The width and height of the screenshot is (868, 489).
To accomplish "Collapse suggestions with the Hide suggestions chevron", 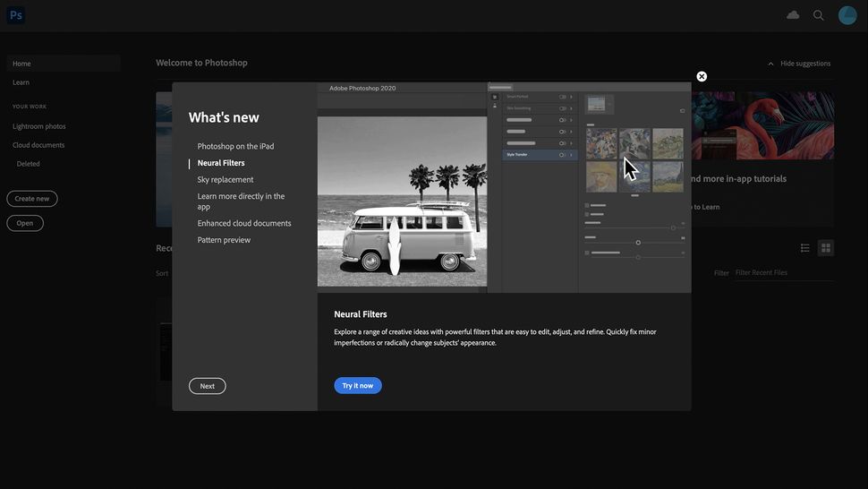I will (x=770, y=64).
